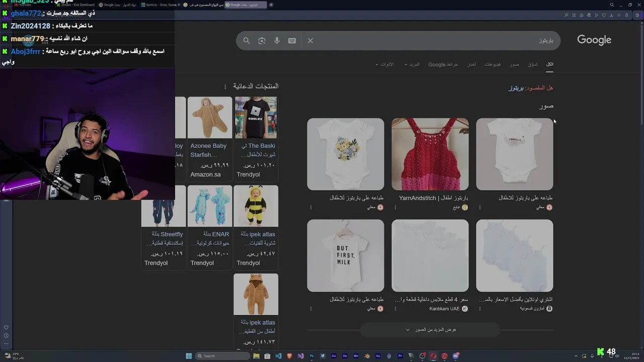The image size is (644, 362).
Task: Switch to OBS Studio in taskbar
Action: click(422, 356)
